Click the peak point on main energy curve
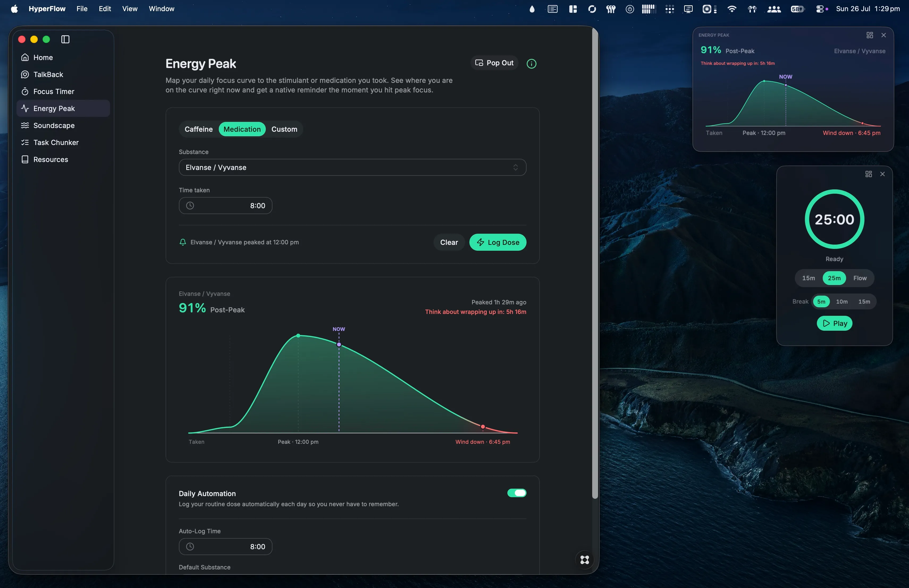Screen dimensions: 909x588 click(x=298, y=336)
